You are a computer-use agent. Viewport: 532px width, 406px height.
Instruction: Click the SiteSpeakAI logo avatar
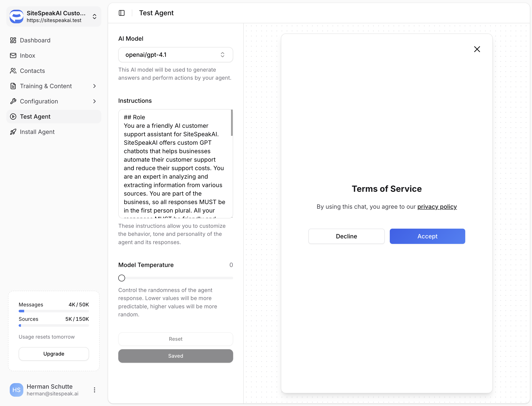17,17
